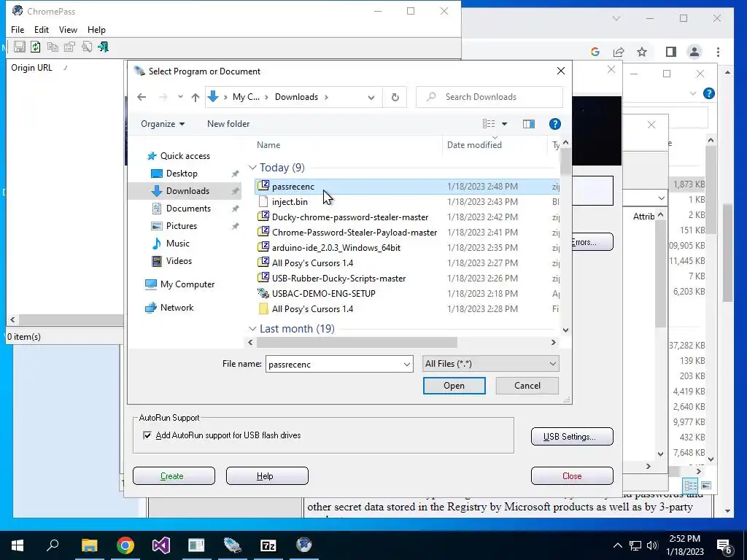Select My Computer in navigation pane
The height and width of the screenshot is (560, 747).
[x=187, y=284]
